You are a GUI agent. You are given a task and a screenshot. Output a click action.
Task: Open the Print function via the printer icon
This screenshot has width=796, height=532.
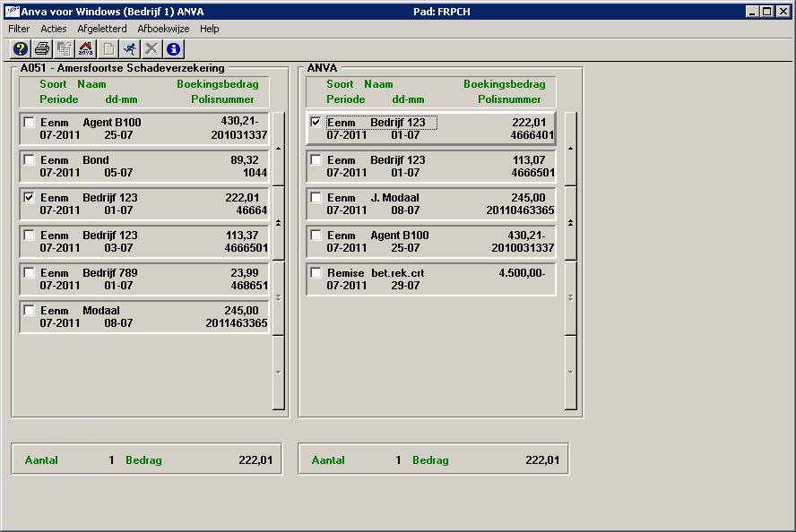click(42, 48)
